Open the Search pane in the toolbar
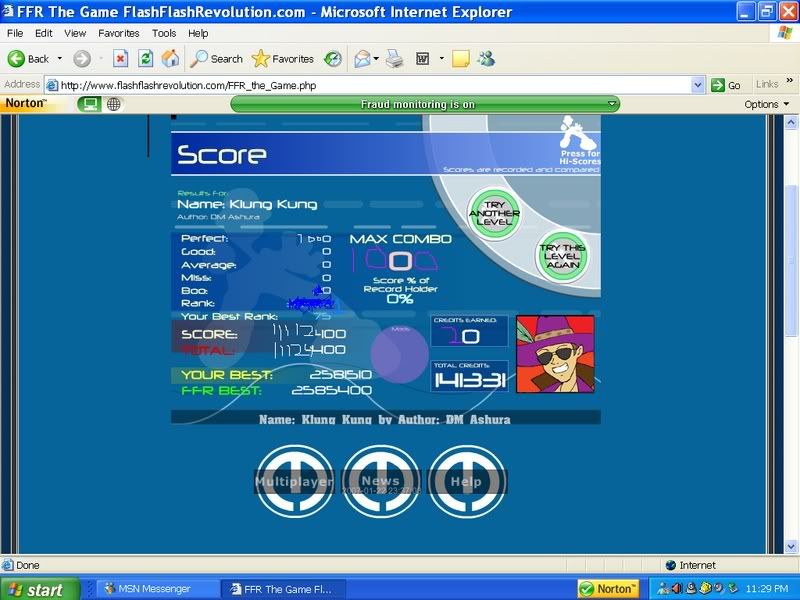 click(x=217, y=59)
